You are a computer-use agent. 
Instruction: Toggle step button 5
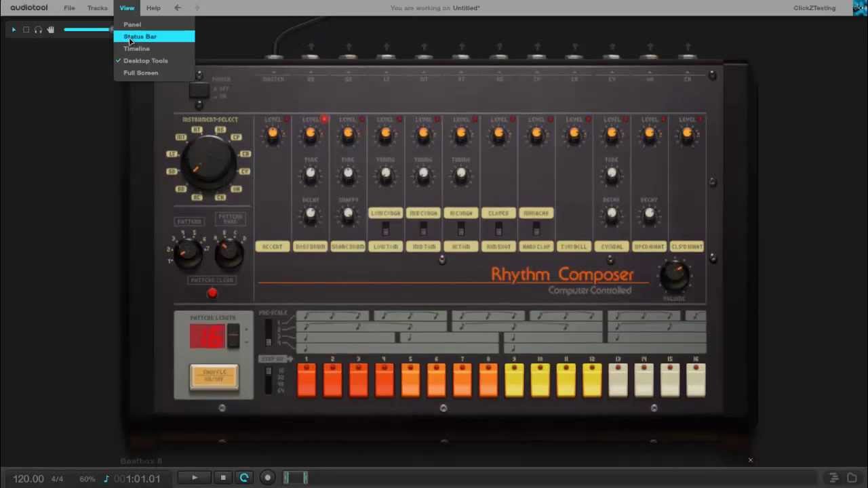tap(410, 380)
